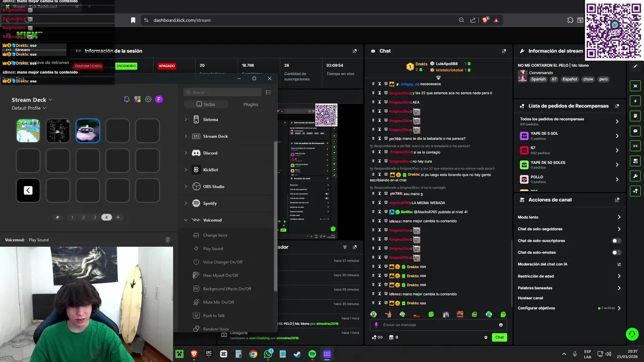Open the purple F profile avatar
The width and height of the screenshot is (644, 362).
[159, 99]
